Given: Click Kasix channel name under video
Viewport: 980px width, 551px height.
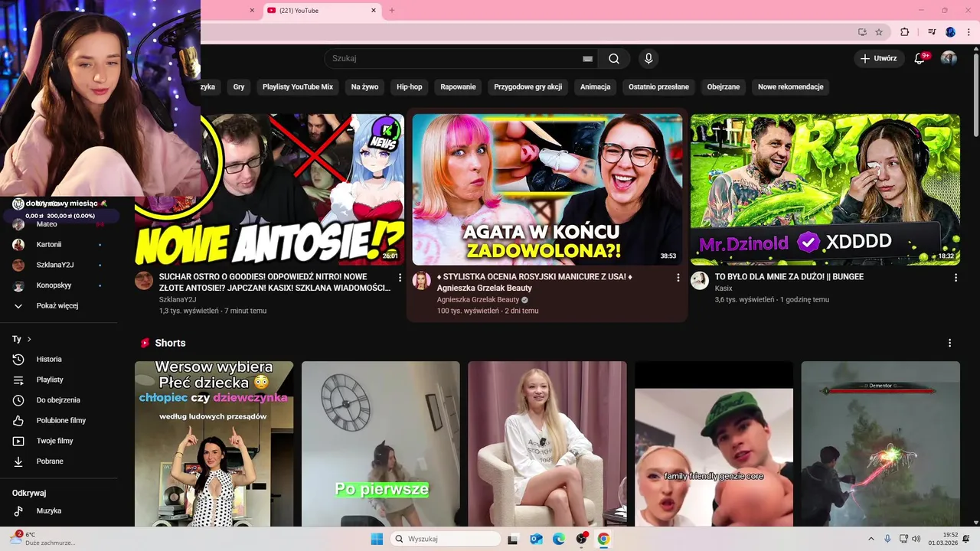Looking at the screenshot, I should pos(724,289).
